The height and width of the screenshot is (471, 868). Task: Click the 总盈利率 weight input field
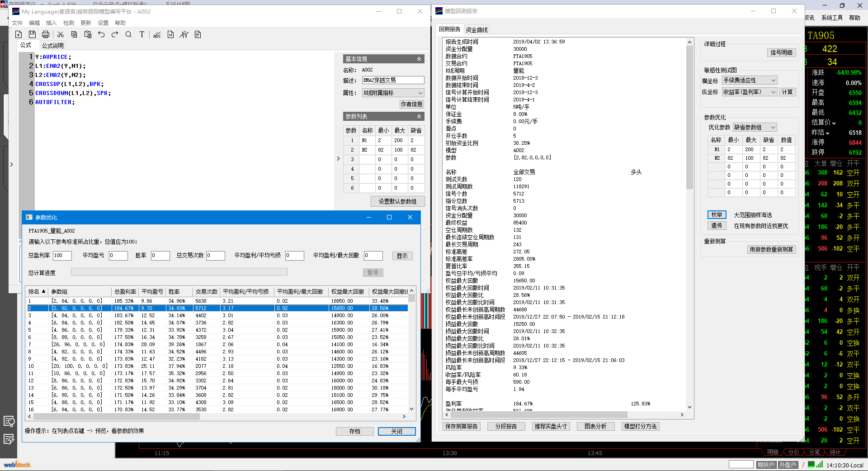62,256
